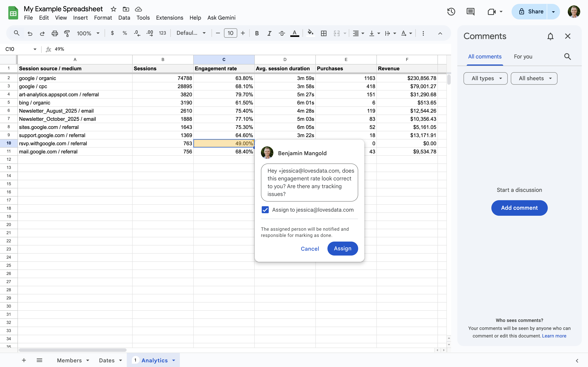This screenshot has height=367, width=588.
Task: Click the borders grid icon
Action: (x=323, y=33)
